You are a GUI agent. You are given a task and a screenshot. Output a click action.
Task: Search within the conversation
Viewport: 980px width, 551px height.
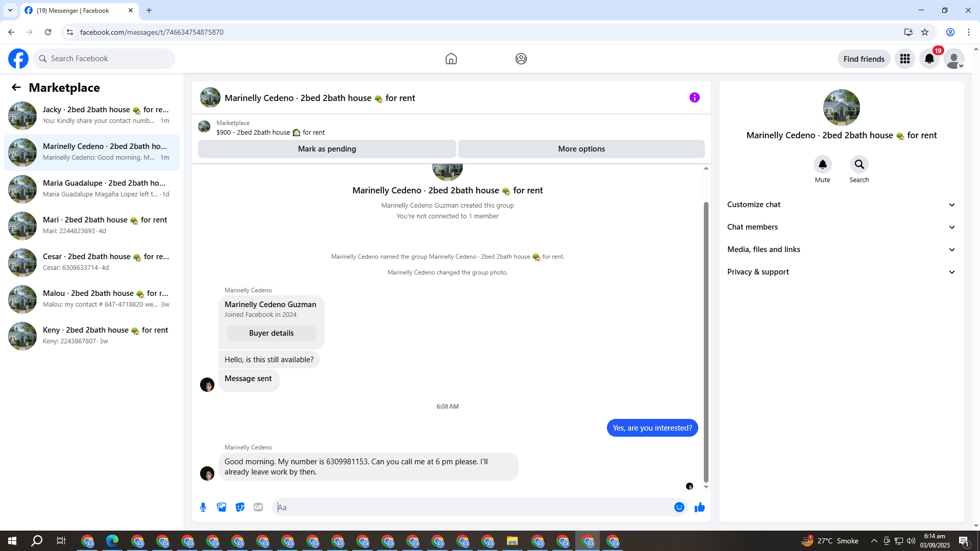click(860, 164)
